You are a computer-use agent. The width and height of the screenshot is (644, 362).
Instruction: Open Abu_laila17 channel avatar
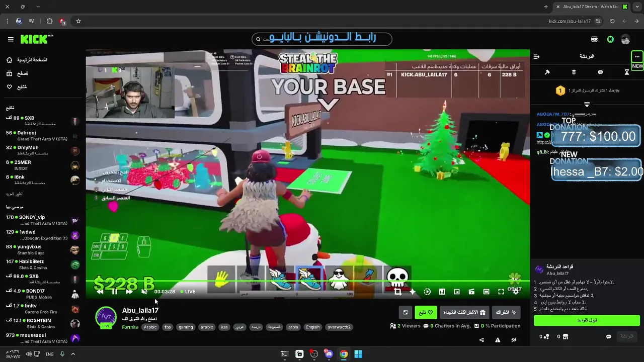(106, 317)
